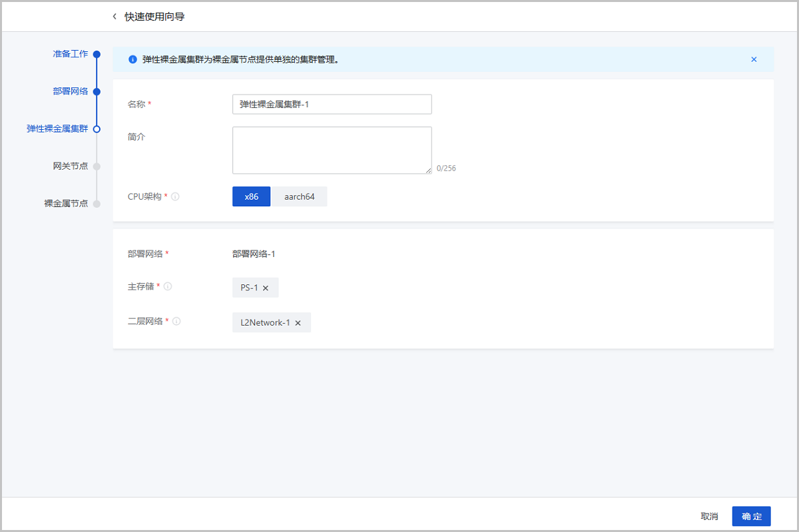
Task: Go to the 准备工作 step
Action: coord(71,54)
